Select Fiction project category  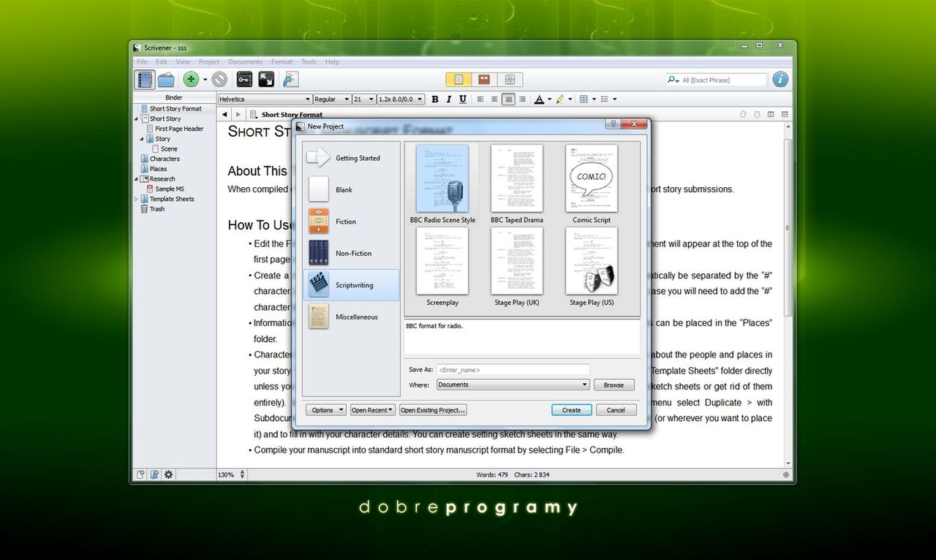pos(352,222)
